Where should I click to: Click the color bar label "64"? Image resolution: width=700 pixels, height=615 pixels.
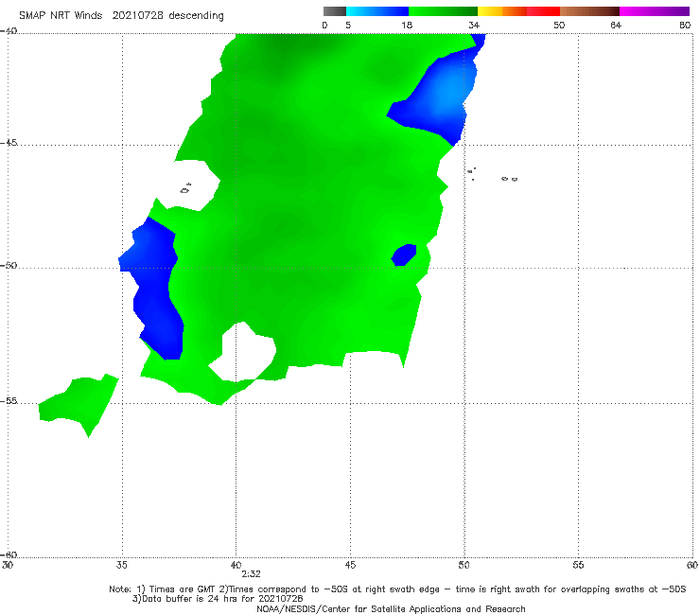tap(616, 26)
